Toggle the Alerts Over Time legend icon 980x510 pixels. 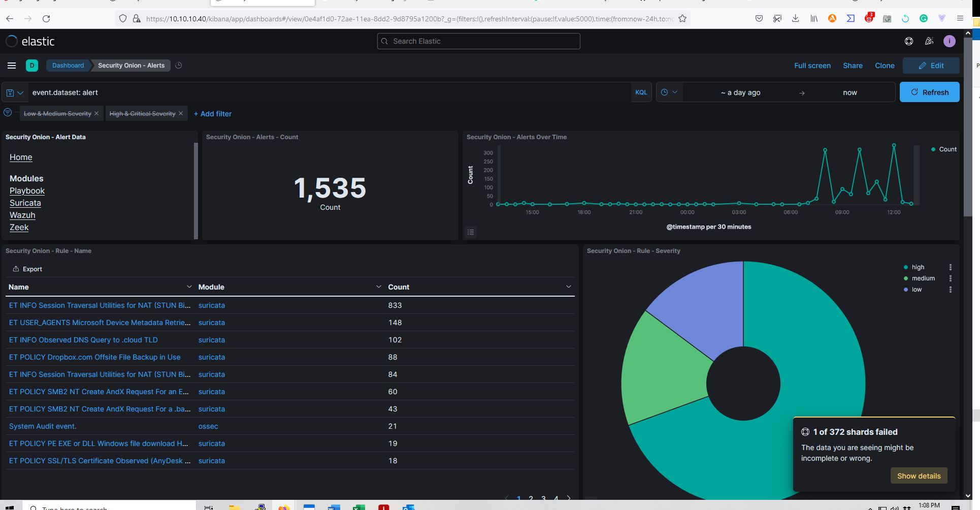click(x=471, y=232)
